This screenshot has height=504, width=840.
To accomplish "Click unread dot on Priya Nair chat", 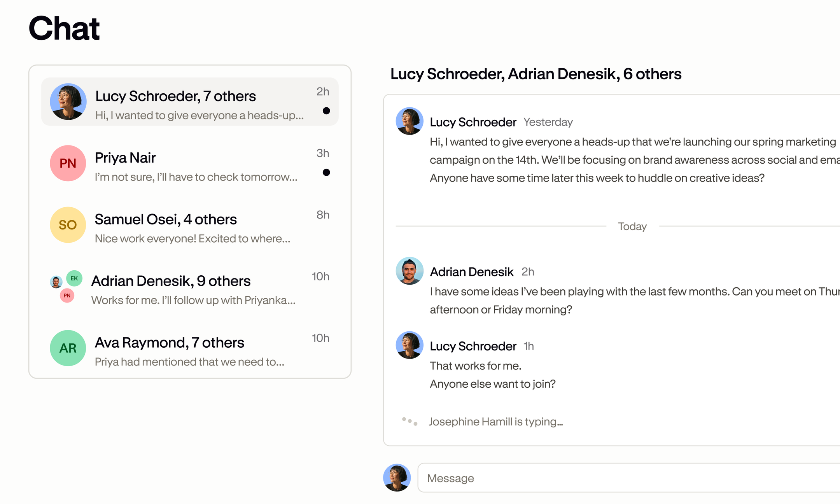I will click(326, 172).
